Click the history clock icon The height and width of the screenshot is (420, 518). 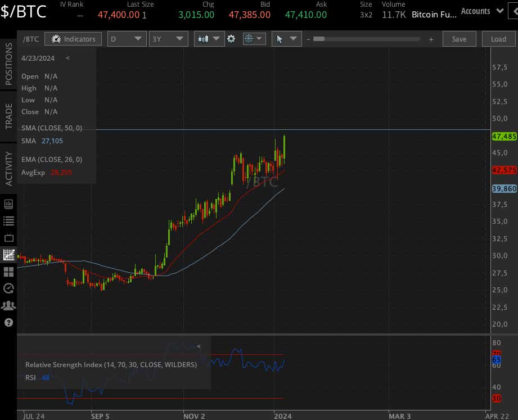point(8,288)
